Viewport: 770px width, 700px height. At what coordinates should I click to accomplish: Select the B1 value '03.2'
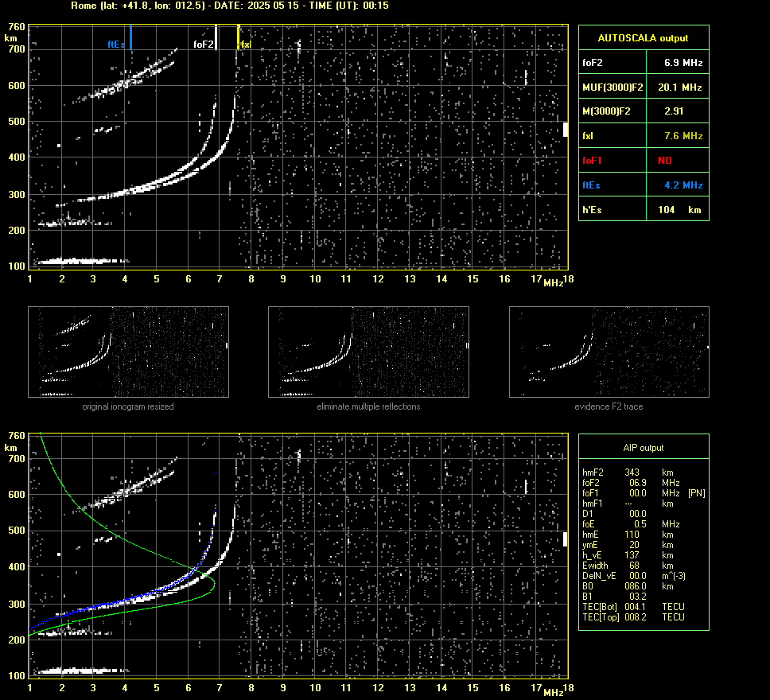(637, 597)
